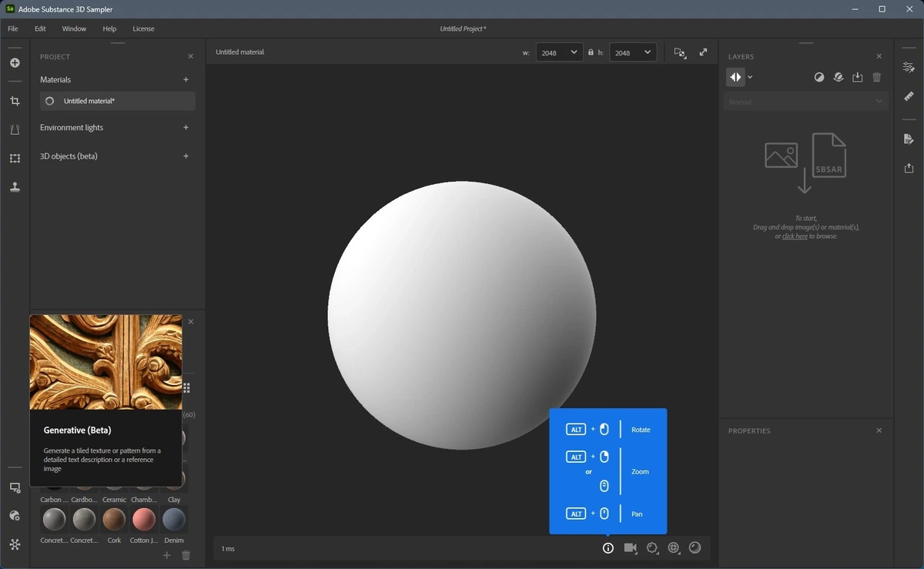The image size is (924, 569).
Task: Select the Crop tool in left sidebar
Action: pos(15,101)
